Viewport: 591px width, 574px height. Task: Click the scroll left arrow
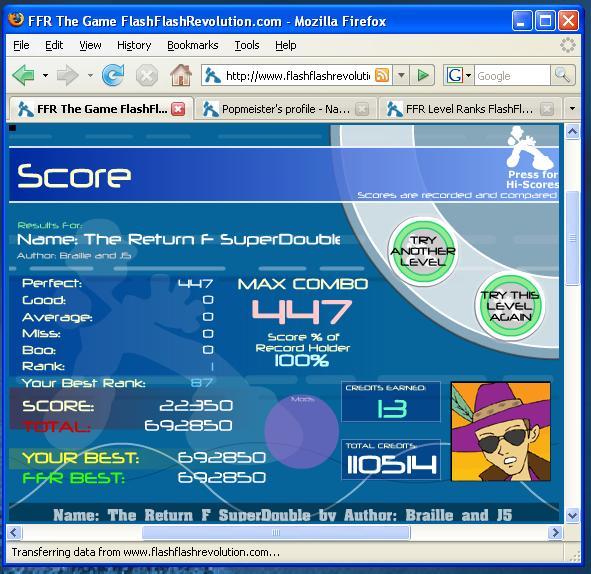[14, 533]
